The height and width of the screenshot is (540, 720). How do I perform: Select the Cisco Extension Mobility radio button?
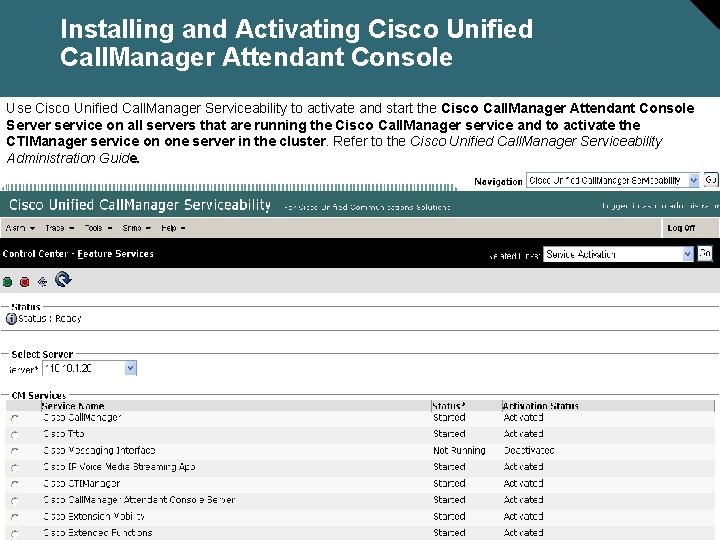pos(15,517)
